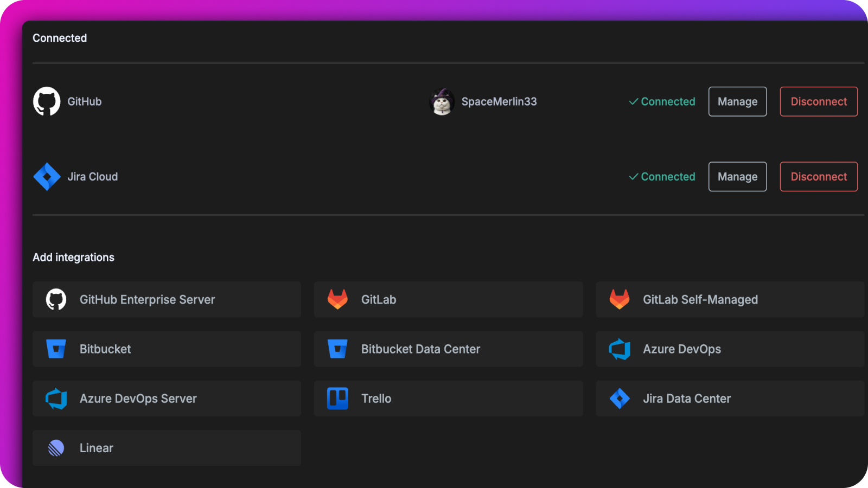868x488 pixels.
Task: Click the Linear circle icon
Action: point(56,448)
